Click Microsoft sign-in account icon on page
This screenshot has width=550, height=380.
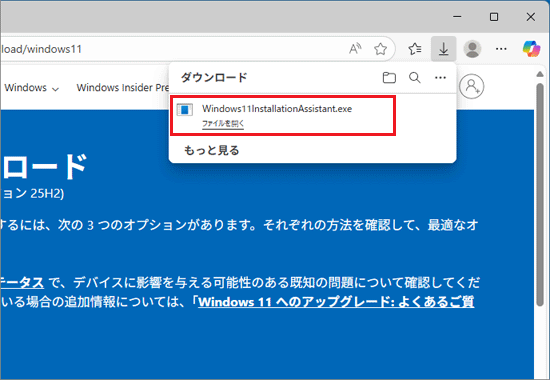tap(472, 86)
